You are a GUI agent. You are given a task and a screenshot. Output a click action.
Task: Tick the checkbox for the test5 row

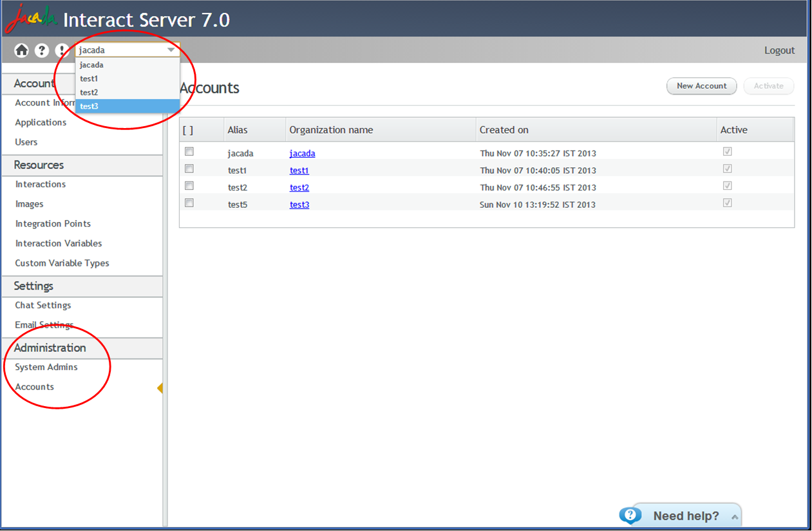tap(189, 203)
